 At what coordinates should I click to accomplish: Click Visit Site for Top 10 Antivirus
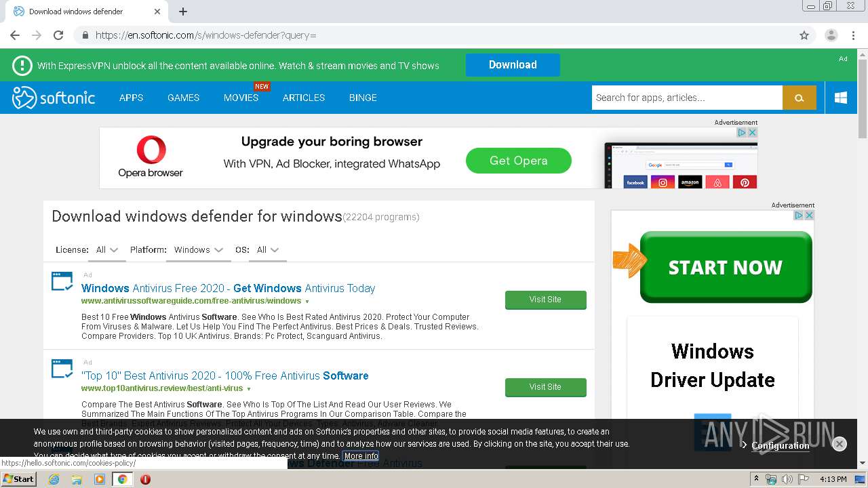pyautogui.click(x=546, y=387)
